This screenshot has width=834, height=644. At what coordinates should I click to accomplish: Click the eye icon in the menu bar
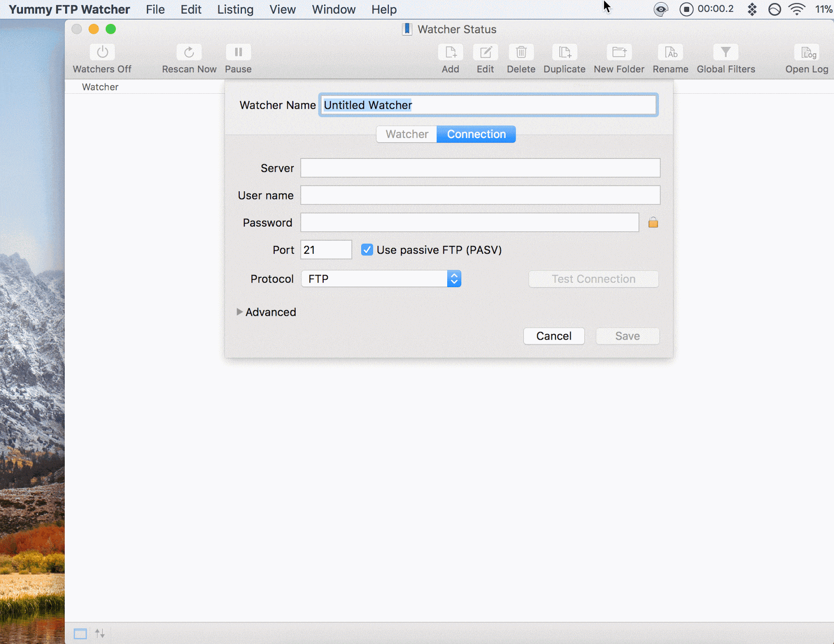[x=661, y=9]
